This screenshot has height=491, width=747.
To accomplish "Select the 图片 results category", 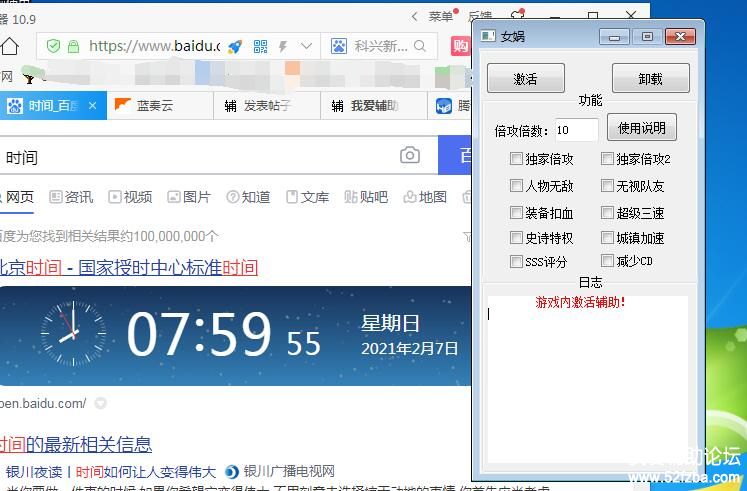I will [x=189, y=197].
